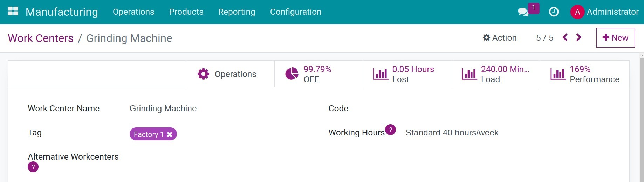The height and width of the screenshot is (182, 644).
Task: Click the OEE pie chart icon
Action: coord(292,74)
